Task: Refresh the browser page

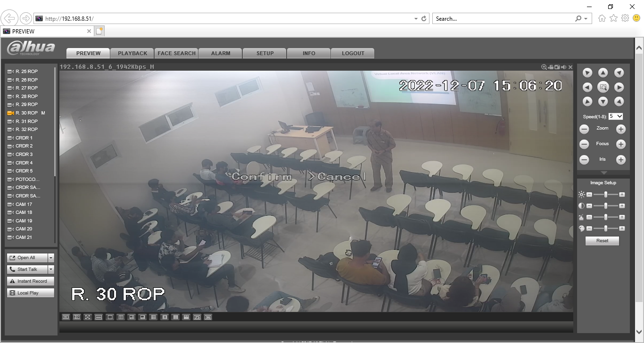Action: point(424,19)
